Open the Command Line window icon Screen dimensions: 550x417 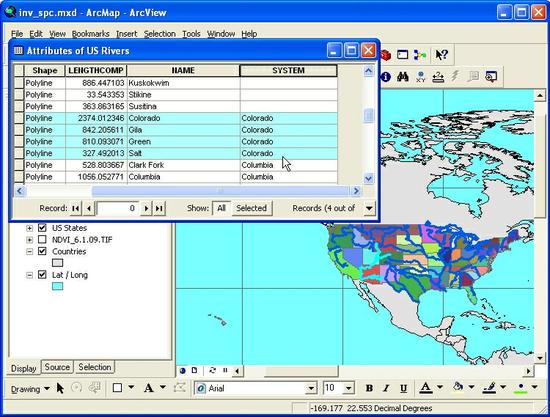[x=402, y=55]
